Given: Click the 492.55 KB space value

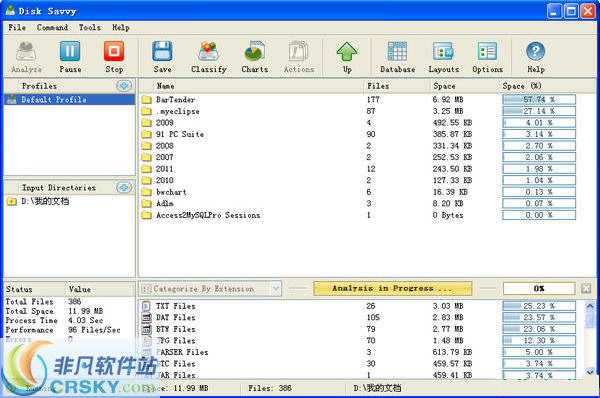Looking at the screenshot, I should 452,123.
